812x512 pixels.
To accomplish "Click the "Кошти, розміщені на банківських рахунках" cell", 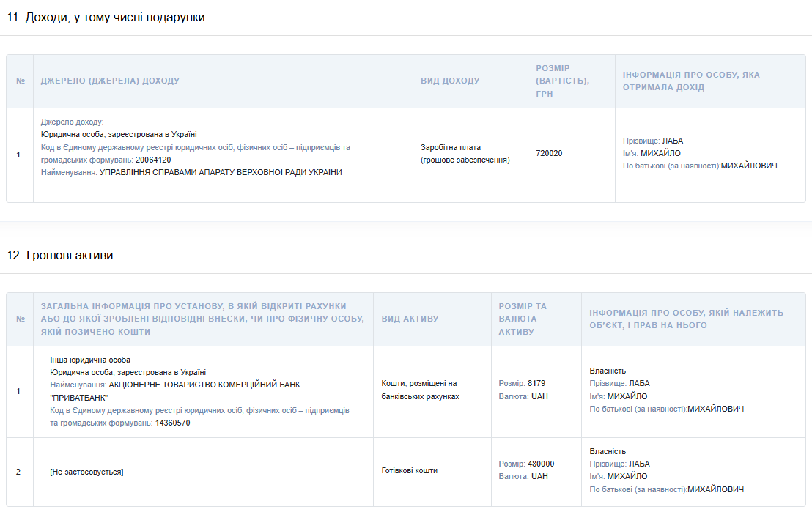I will 420,390.
